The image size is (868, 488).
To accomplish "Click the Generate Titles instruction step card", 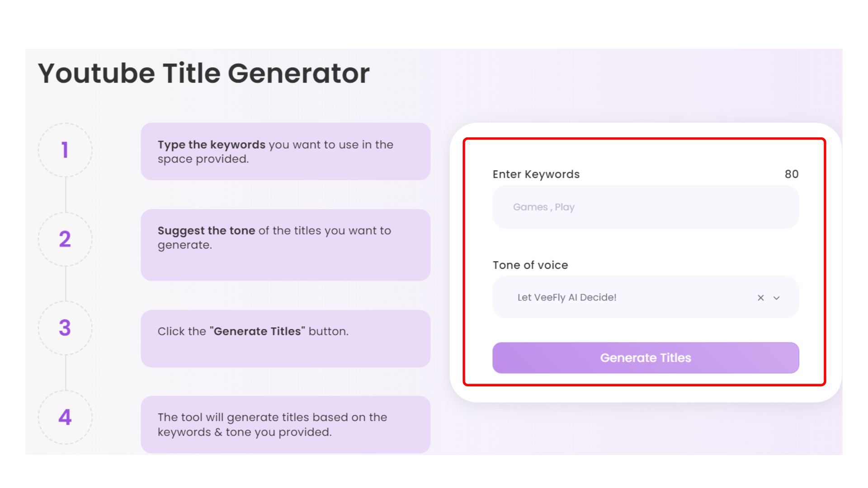I will [285, 338].
